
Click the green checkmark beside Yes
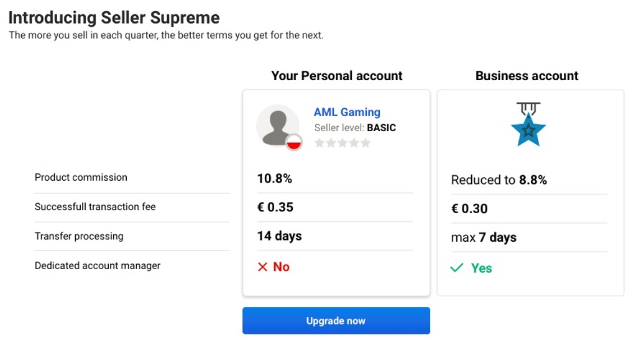point(457,268)
